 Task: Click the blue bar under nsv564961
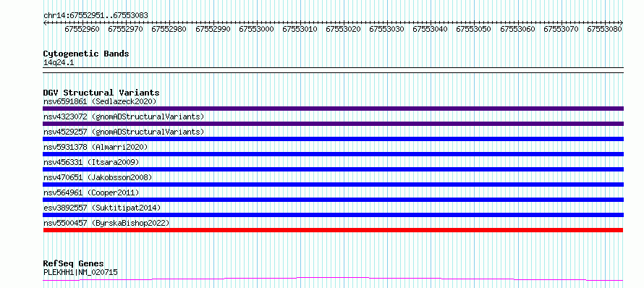click(x=333, y=200)
